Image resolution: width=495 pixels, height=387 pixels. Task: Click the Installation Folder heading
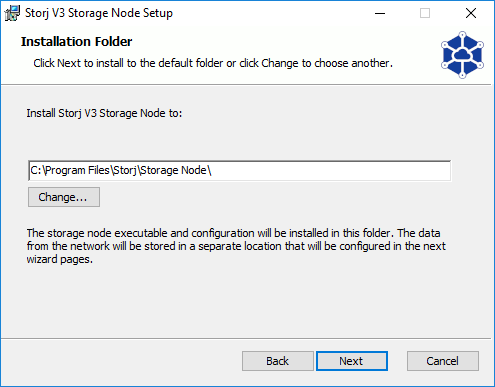coord(77,42)
